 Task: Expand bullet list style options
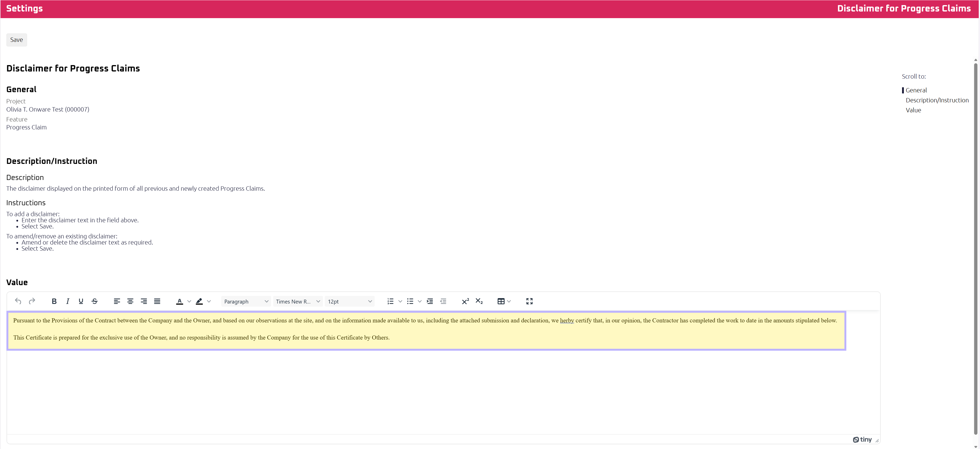click(420, 301)
